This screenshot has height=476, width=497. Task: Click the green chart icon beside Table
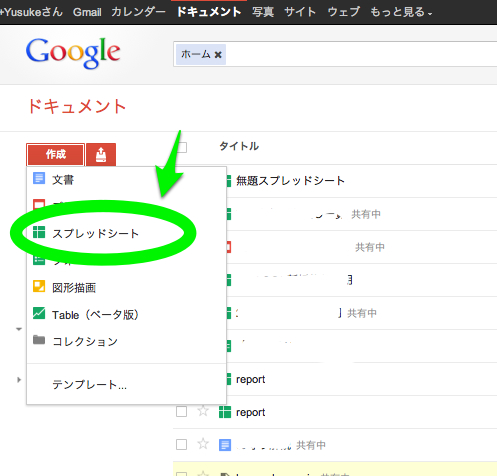click(39, 313)
